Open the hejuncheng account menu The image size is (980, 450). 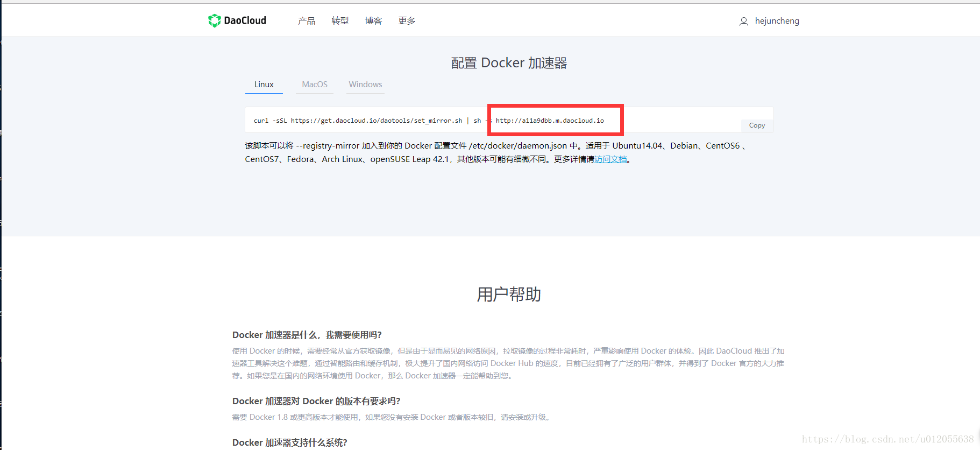pos(777,21)
